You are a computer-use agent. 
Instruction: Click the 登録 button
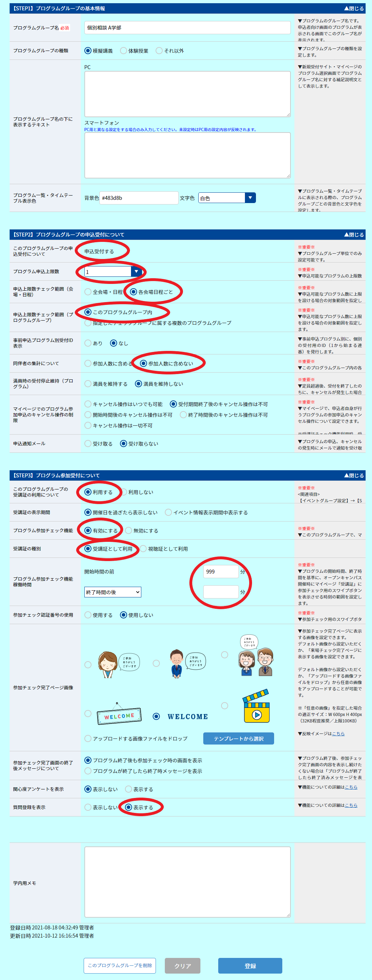click(x=250, y=965)
